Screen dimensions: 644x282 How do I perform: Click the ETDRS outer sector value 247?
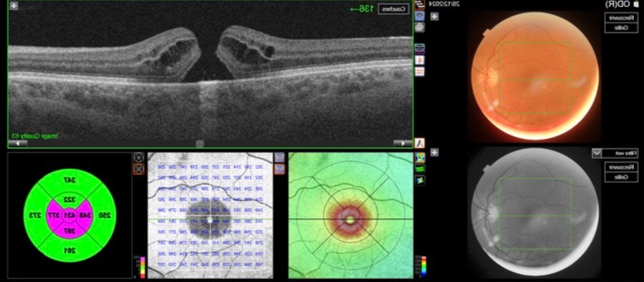tap(70, 180)
